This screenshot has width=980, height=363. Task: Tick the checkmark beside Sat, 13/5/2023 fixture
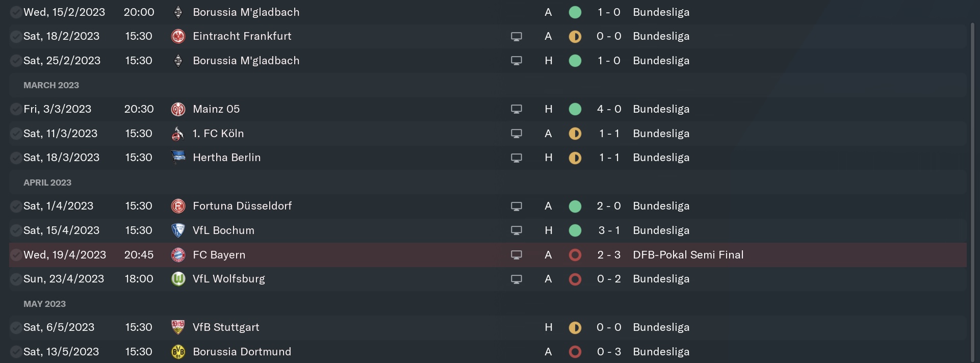[16, 352]
